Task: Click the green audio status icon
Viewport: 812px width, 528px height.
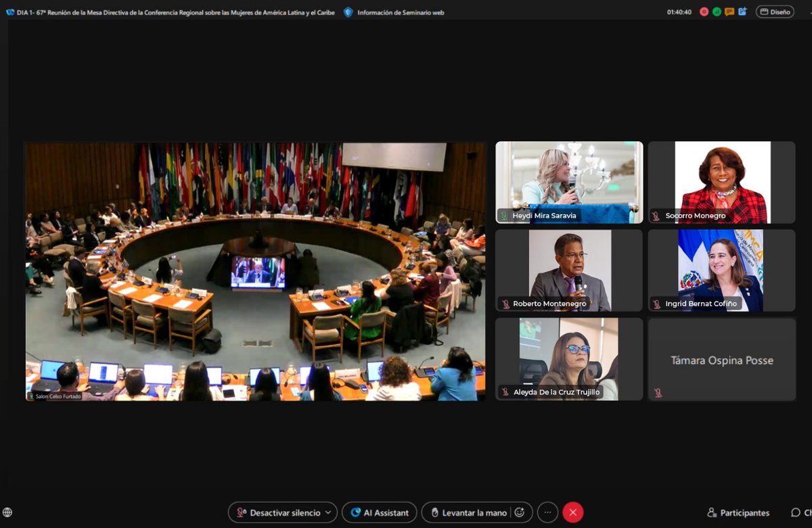Action: coord(717,11)
